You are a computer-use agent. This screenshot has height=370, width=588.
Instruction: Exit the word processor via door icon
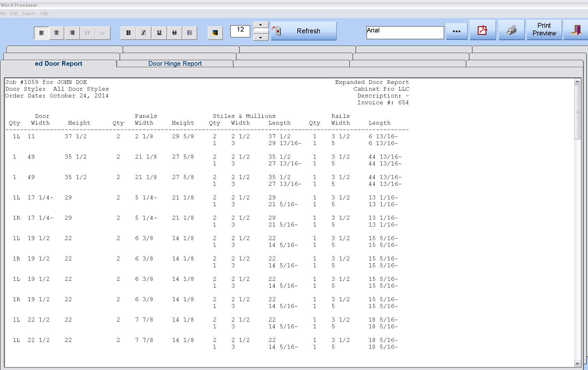[x=576, y=30]
